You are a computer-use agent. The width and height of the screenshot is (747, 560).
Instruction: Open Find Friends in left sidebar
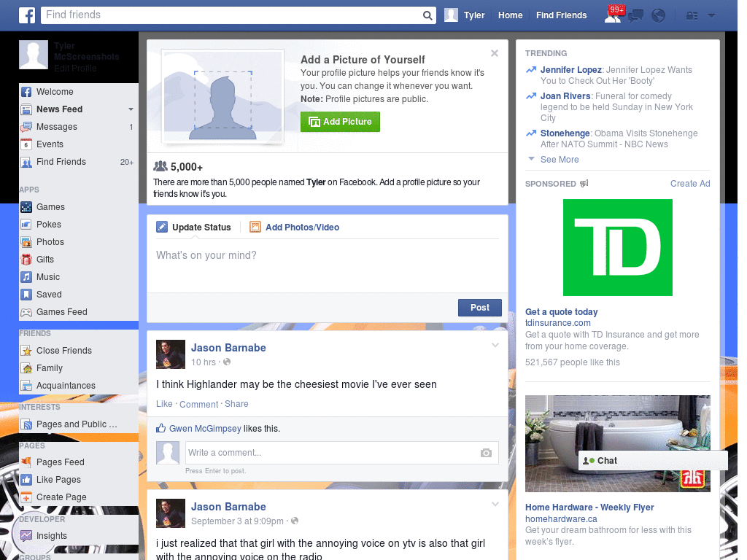coord(79,162)
